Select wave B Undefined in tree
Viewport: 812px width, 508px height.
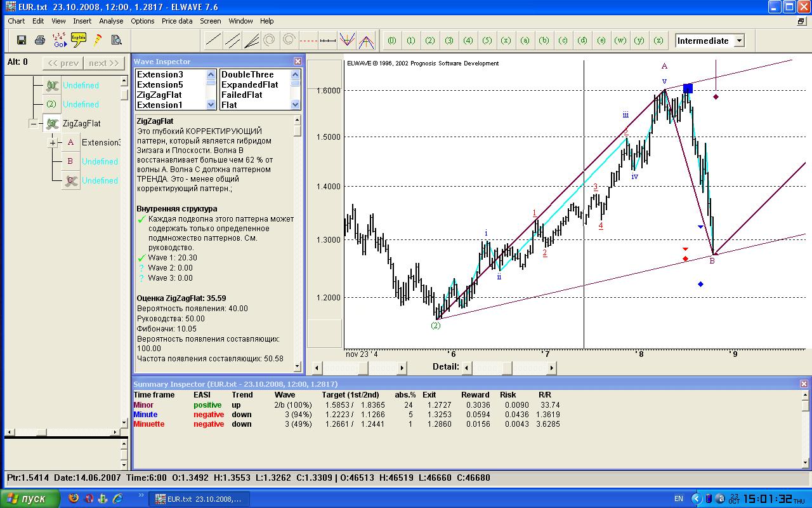coord(99,161)
